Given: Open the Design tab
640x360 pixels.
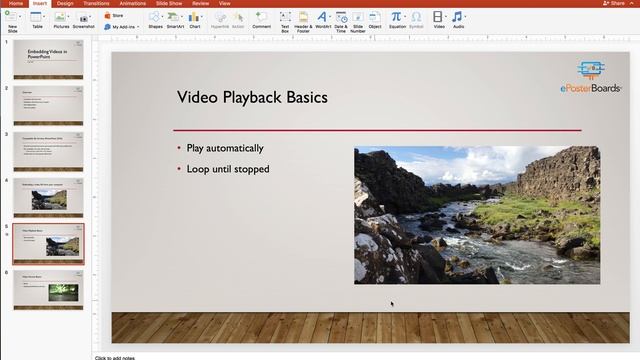Looking at the screenshot, I should (x=65, y=3).
